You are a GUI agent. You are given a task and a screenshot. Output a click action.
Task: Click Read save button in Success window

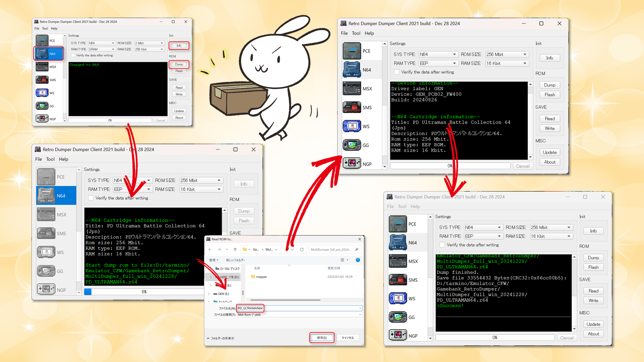[593, 291]
